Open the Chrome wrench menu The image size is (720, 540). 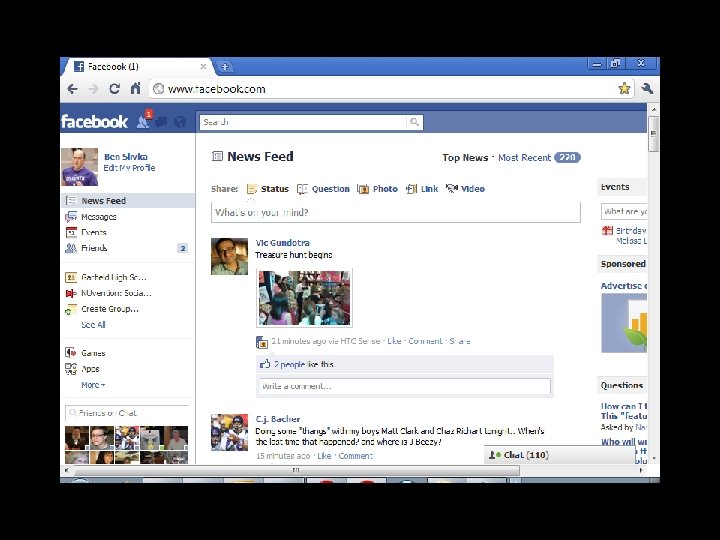point(647,88)
